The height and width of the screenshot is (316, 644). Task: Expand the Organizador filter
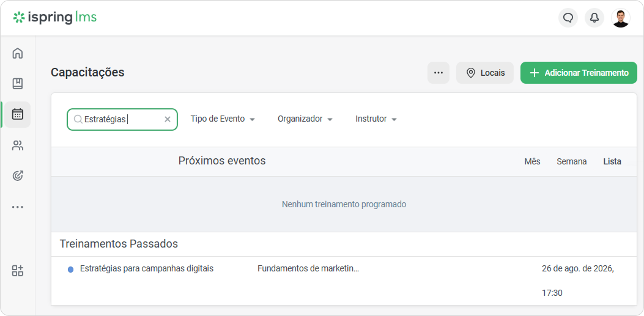[305, 119]
